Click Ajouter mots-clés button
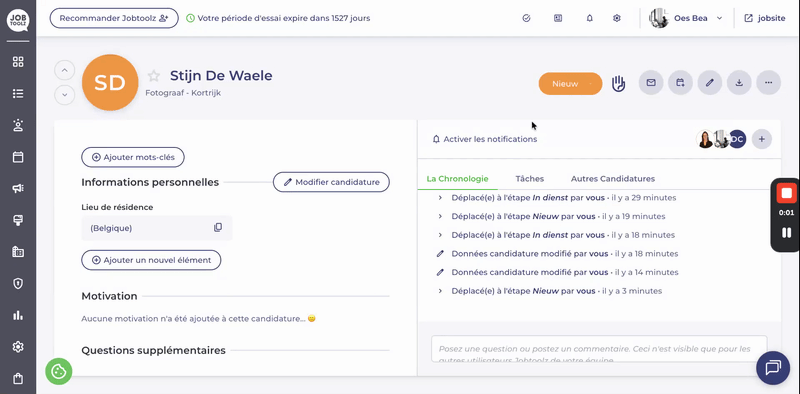This screenshot has height=394, width=800. 133,157
